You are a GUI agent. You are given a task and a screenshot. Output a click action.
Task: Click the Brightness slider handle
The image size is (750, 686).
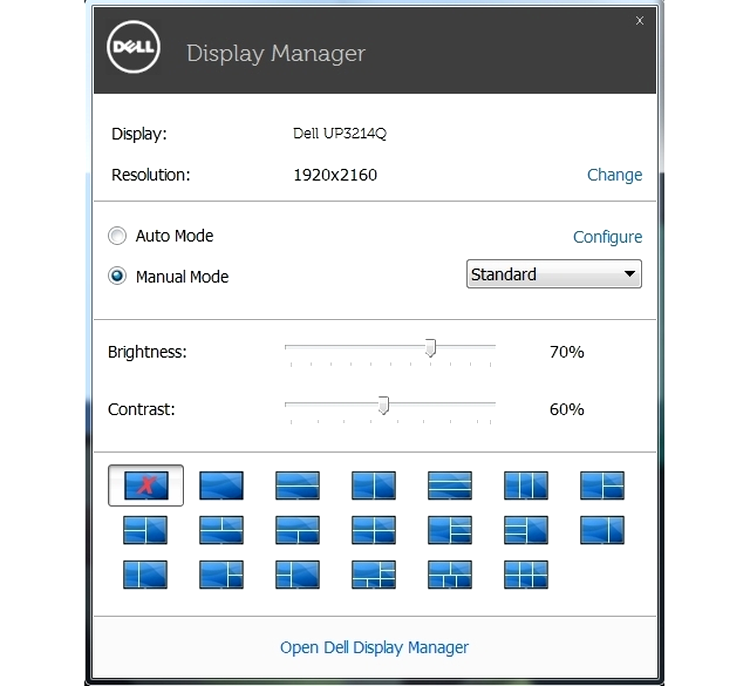(x=430, y=348)
